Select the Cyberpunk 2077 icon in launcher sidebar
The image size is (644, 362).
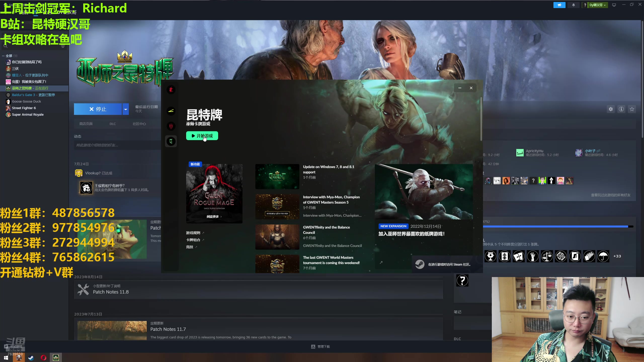pyautogui.click(x=171, y=111)
